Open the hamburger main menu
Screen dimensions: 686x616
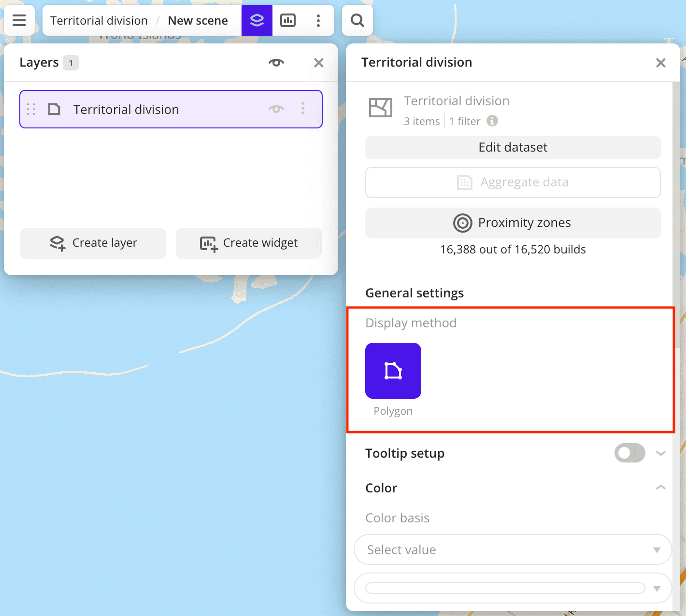click(19, 20)
